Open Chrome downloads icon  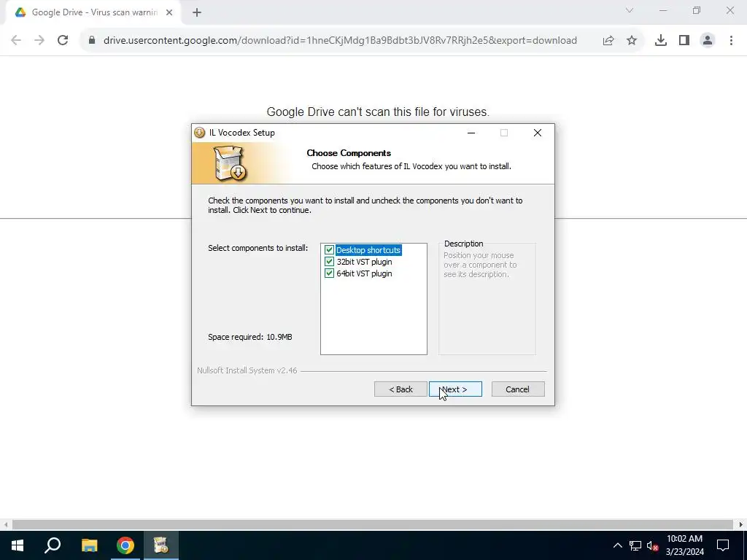661,41
